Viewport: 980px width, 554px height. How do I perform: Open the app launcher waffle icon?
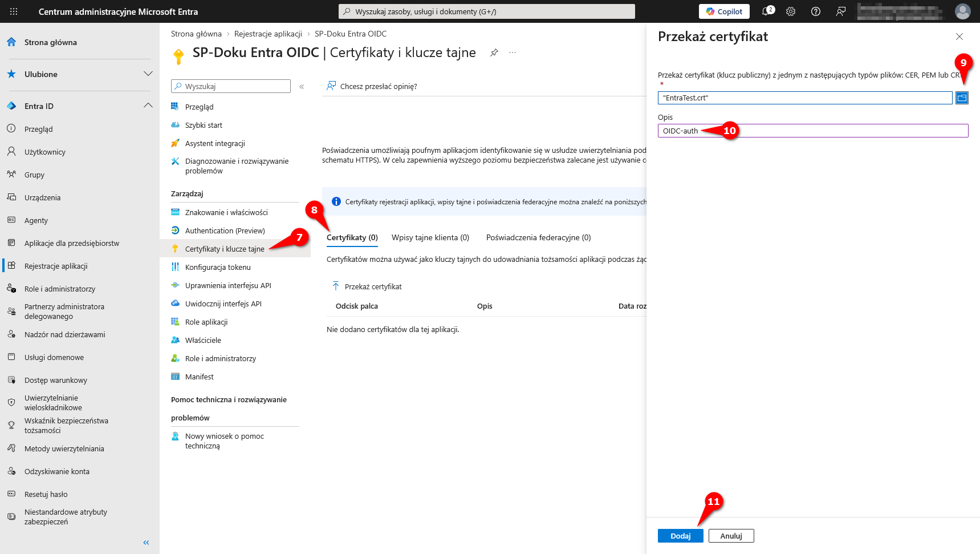pos(14,11)
